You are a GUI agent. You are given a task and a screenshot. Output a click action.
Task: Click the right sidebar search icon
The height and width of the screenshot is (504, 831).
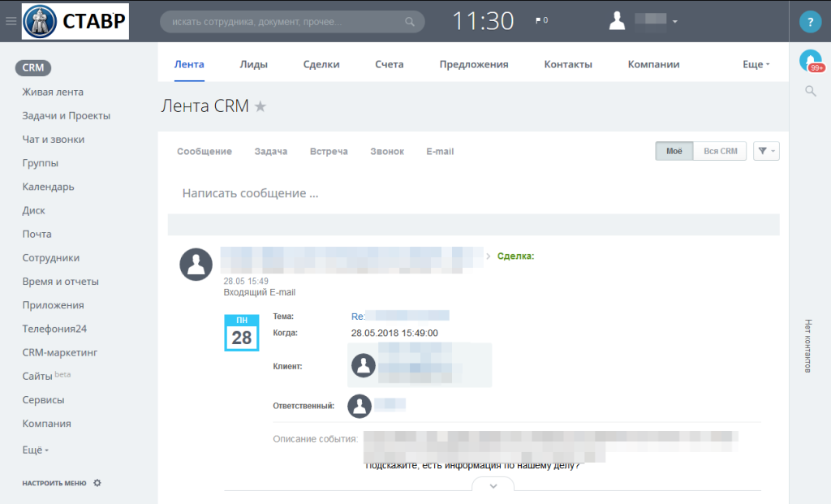pos(811,91)
